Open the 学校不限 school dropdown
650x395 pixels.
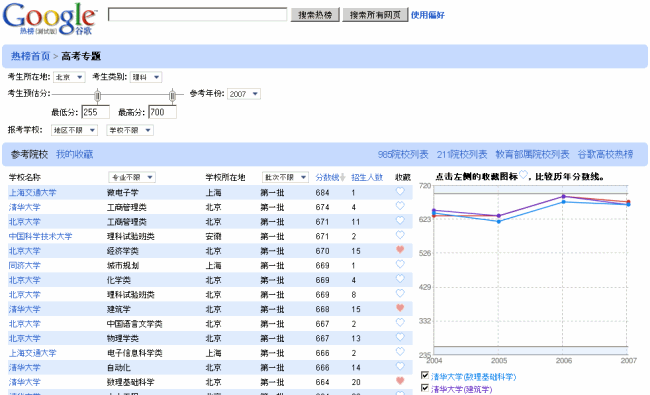(130, 130)
